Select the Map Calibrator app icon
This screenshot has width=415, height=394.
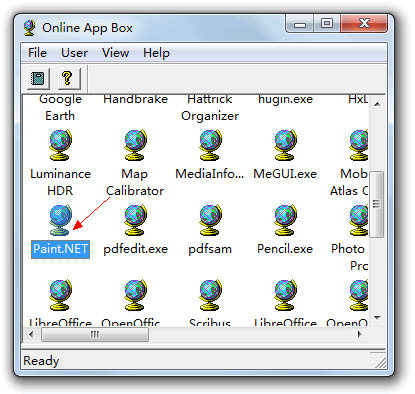135,145
